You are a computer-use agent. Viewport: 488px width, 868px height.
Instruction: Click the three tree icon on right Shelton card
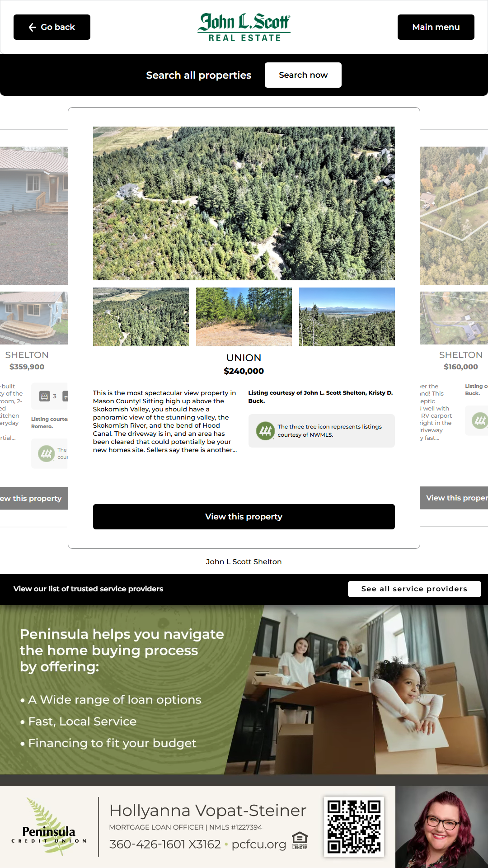click(479, 421)
